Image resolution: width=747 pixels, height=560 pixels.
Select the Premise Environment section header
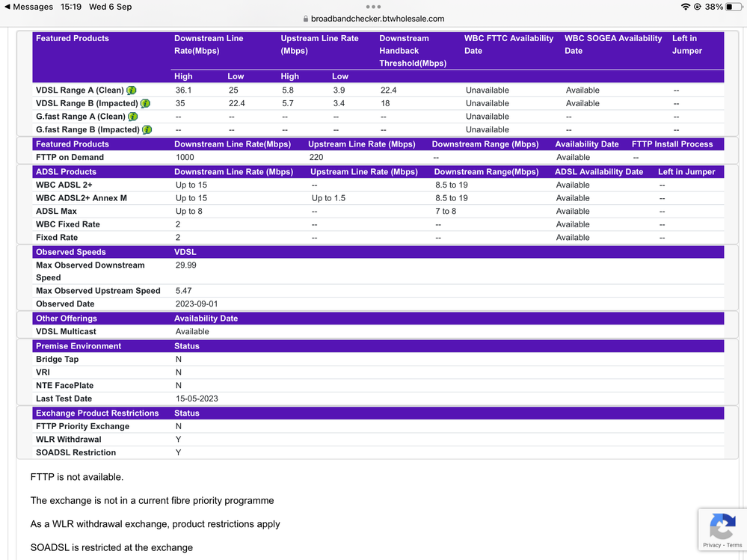point(79,346)
